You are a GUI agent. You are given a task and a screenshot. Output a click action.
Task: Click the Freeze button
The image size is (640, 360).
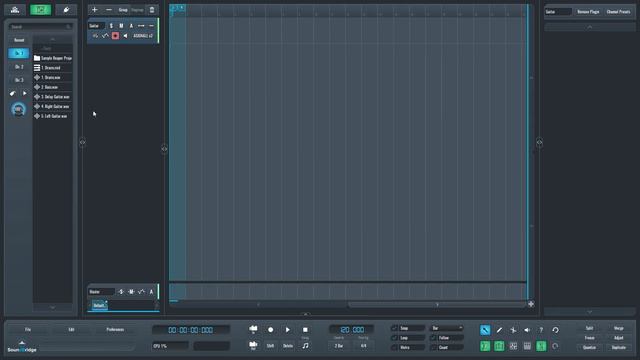(589, 338)
